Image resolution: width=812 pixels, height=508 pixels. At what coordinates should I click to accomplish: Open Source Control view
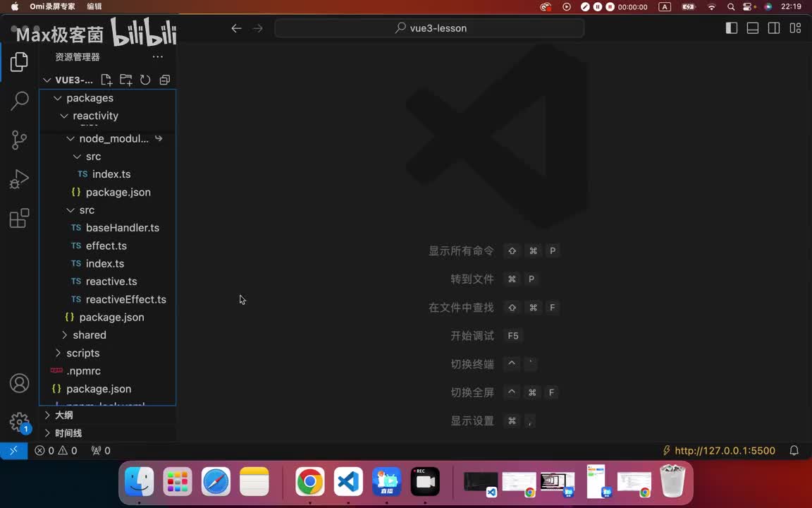pyautogui.click(x=19, y=140)
